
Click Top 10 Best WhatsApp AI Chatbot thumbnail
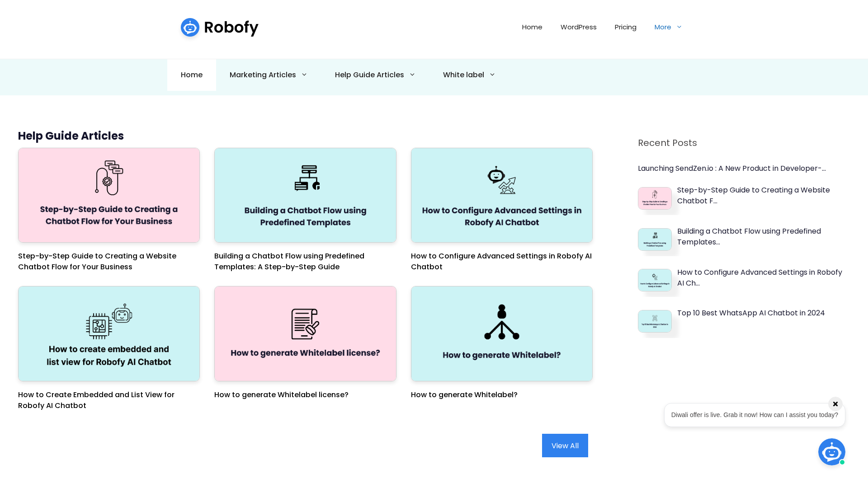[655, 321]
